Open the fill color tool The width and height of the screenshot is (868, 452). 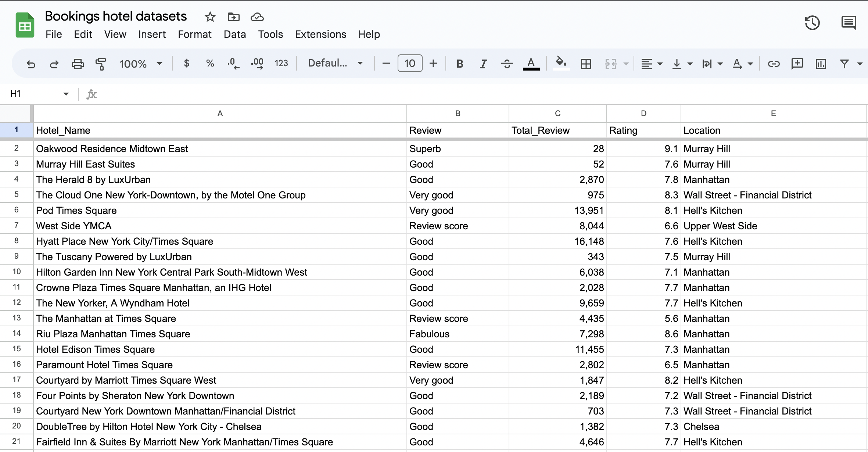tap(561, 63)
